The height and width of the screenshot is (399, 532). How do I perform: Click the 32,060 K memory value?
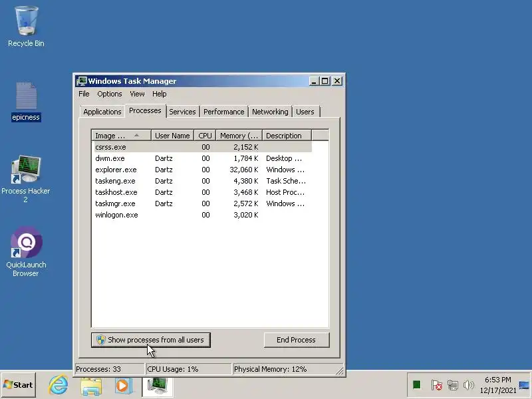(244, 170)
